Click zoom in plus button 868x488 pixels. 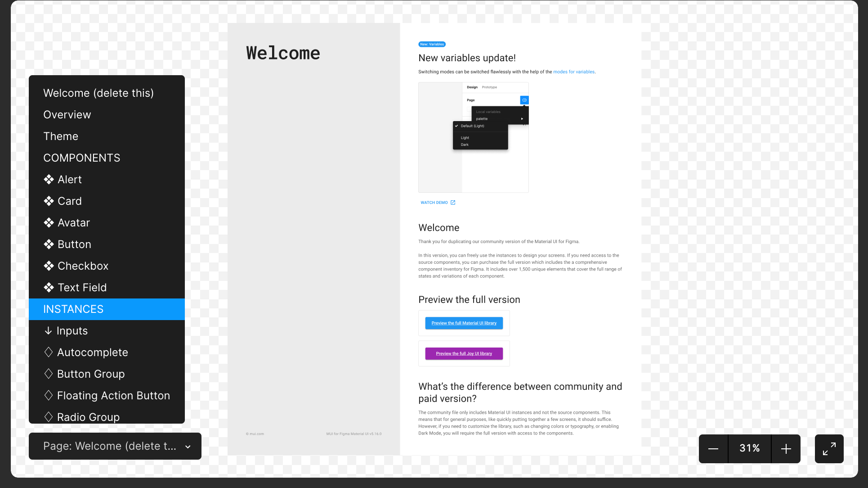786,449
